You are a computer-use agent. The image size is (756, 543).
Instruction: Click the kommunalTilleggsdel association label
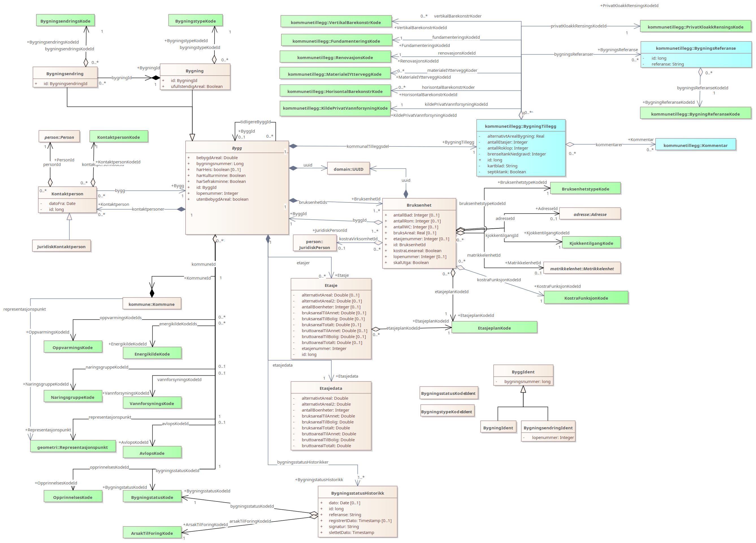pyautogui.click(x=367, y=146)
